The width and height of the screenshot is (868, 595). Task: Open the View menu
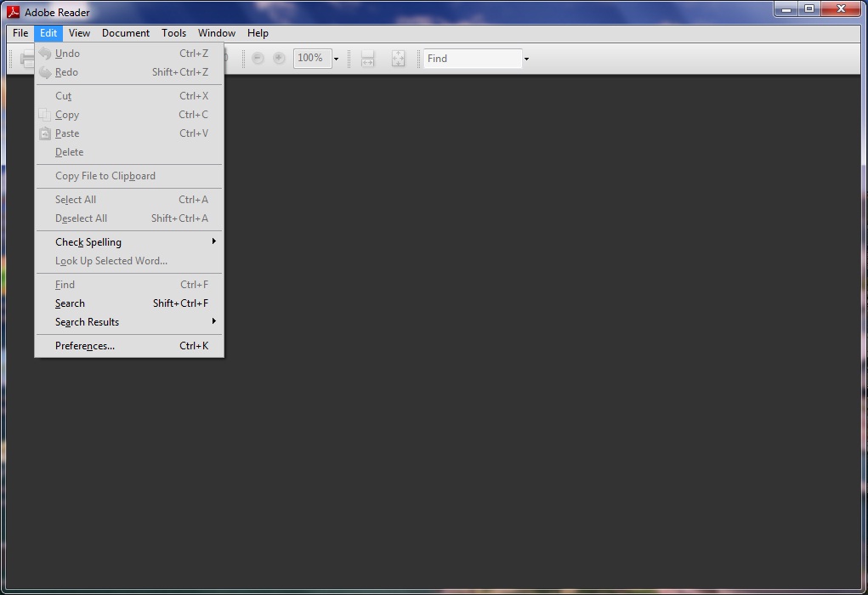(79, 33)
